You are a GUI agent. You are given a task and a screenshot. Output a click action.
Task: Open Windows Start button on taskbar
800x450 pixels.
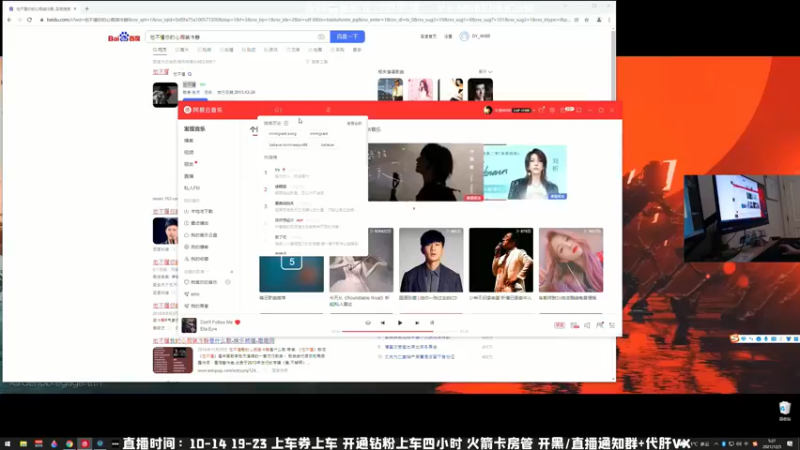7,444
